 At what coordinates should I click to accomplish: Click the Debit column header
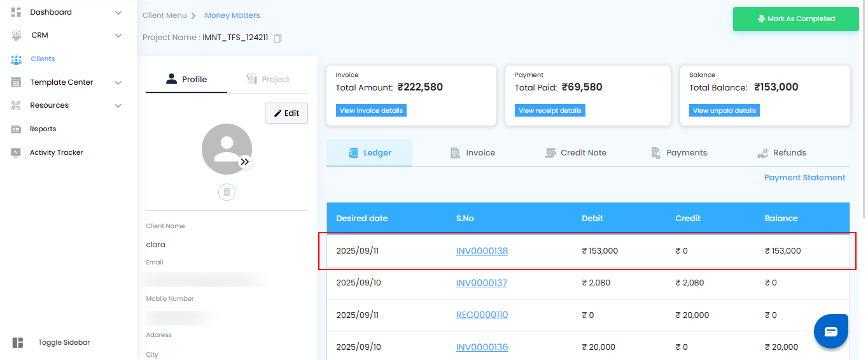click(592, 218)
